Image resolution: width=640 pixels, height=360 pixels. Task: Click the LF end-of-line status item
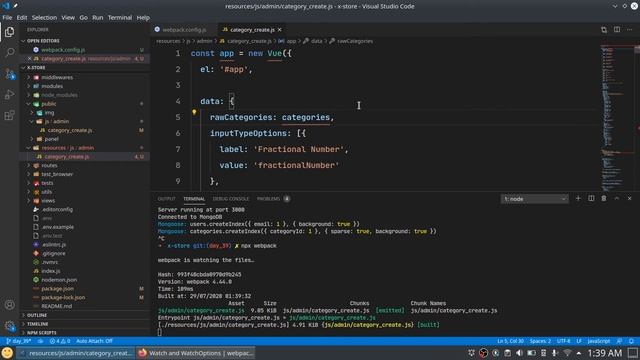(x=579, y=341)
